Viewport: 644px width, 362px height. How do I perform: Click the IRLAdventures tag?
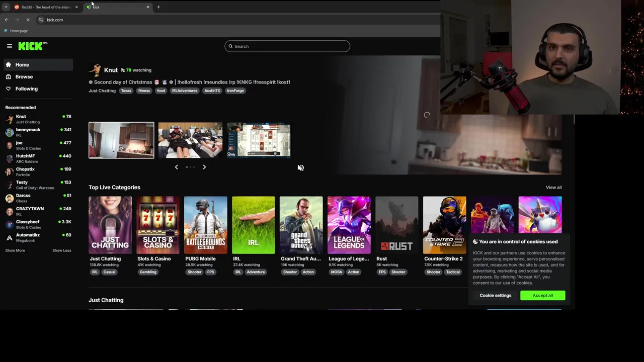click(x=185, y=90)
